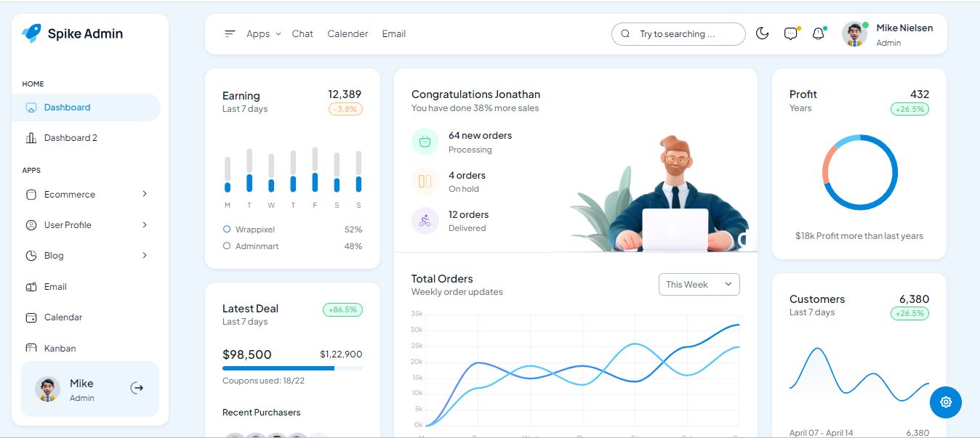Screen dimensions: 980x438
Task: Click the +26.5% Customers badge
Action: [909, 314]
